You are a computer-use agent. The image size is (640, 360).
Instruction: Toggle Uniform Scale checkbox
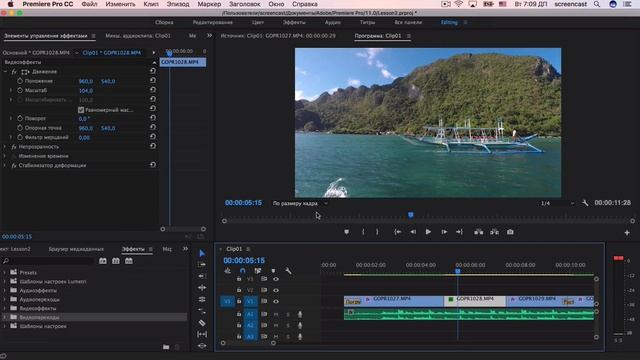click(81, 110)
